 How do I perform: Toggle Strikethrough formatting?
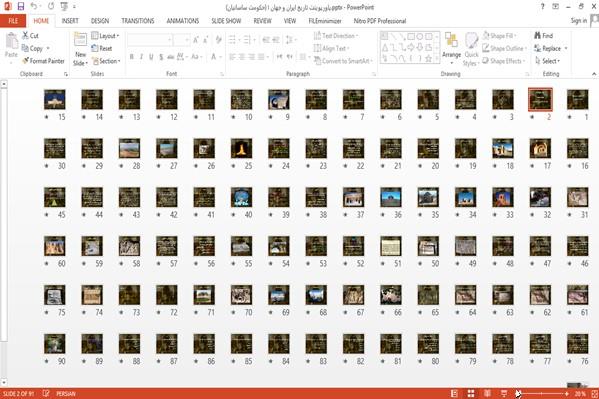pyautogui.click(x=170, y=57)
